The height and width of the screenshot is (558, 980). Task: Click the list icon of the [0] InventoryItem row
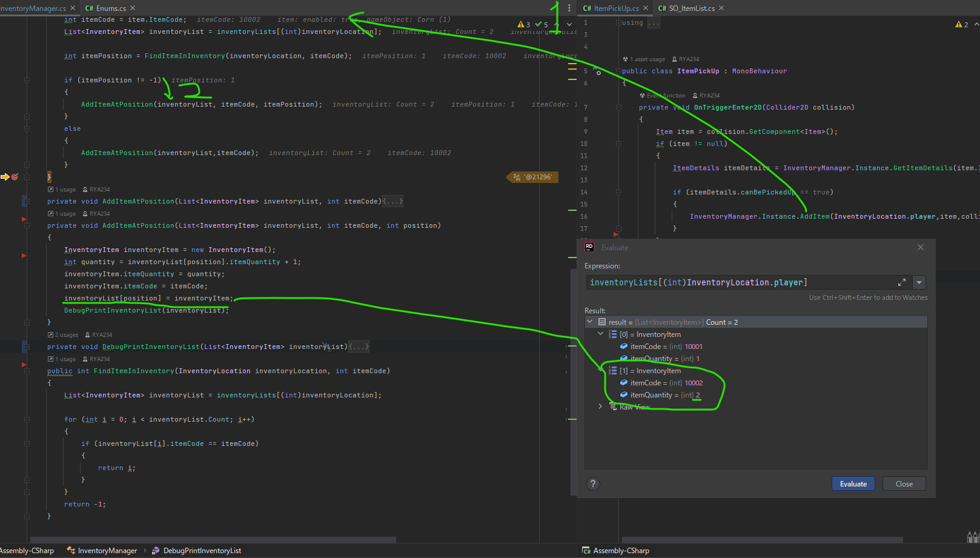pos(612,334)
